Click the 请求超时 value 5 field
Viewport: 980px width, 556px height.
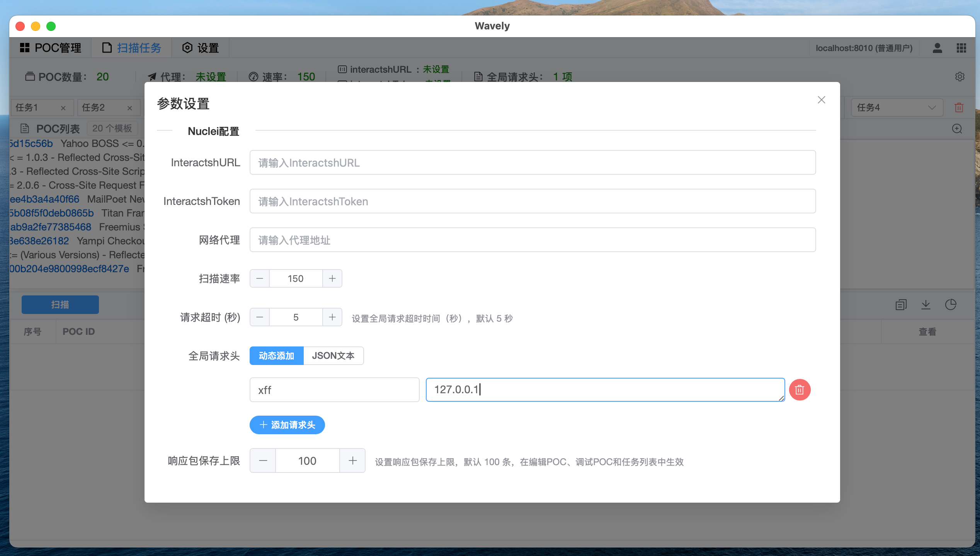296,317
